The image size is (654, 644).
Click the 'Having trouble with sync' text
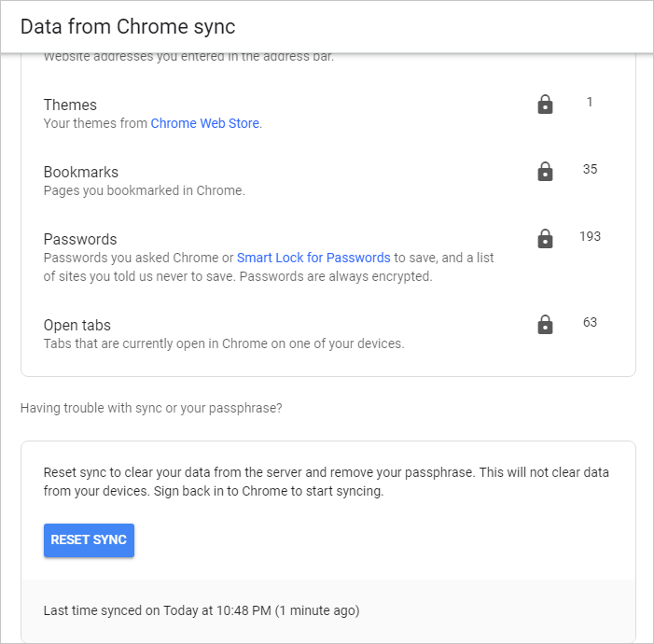(x=151, y=408)
